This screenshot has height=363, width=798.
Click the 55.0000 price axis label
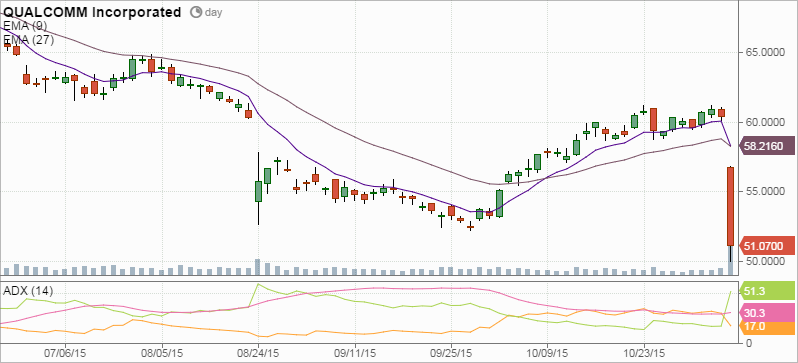point(765,191)
